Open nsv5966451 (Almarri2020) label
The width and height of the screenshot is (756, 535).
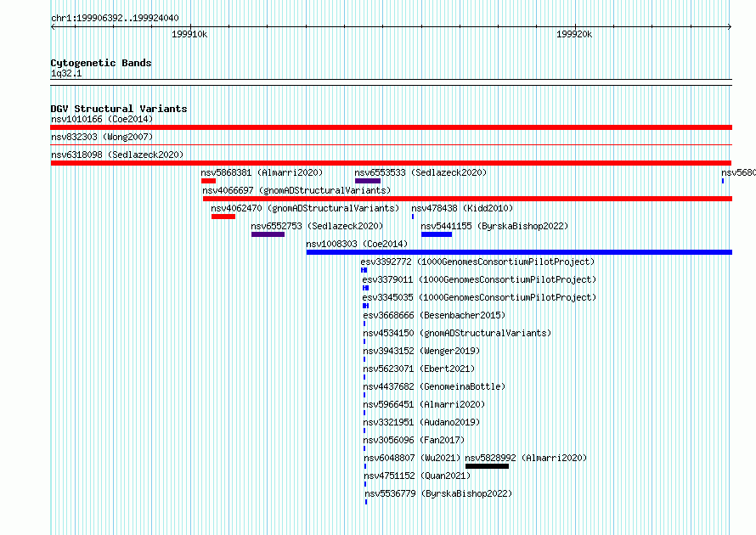[424, 404]
